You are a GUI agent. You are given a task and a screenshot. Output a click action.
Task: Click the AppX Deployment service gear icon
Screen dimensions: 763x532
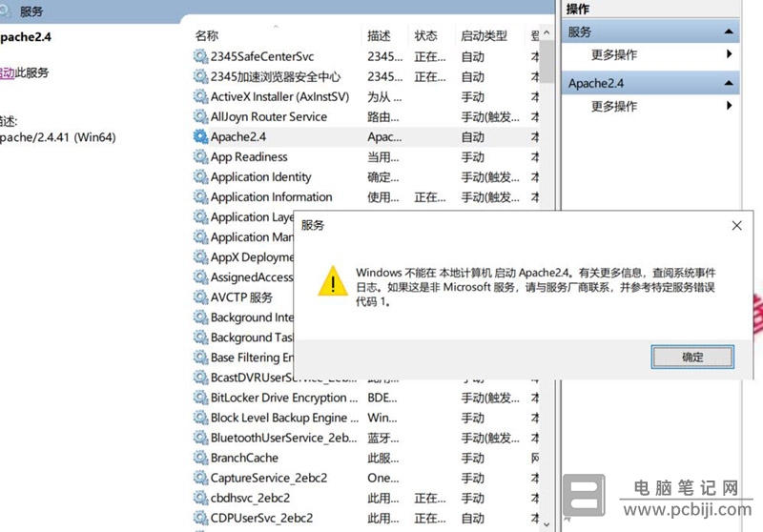point(200,256)
